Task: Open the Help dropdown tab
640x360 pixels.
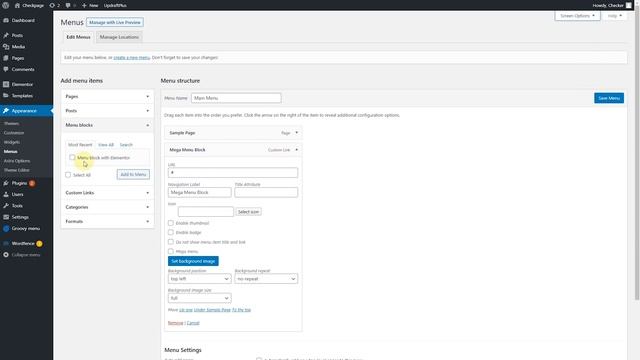Action: tap(614, 16)
